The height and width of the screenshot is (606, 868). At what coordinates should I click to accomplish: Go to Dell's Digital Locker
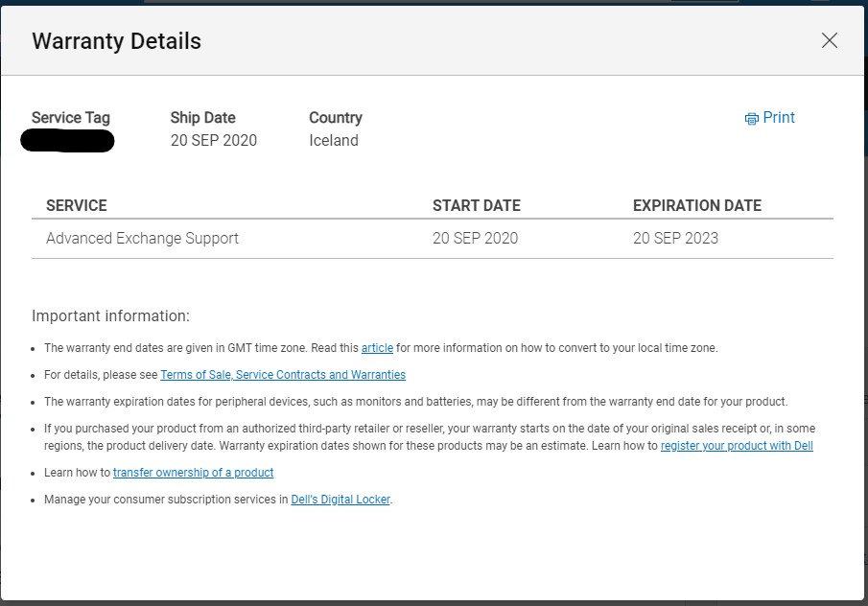(x=340, y=500)
